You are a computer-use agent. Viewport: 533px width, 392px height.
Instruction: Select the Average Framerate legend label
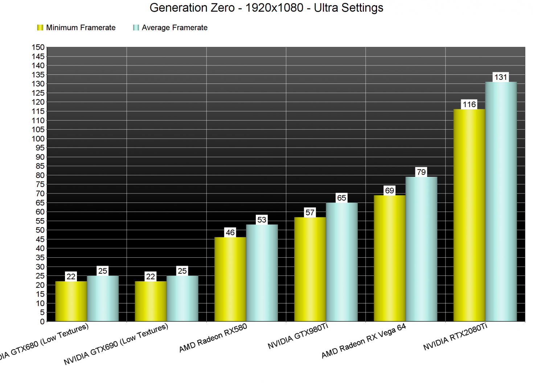tap(175, 28)
